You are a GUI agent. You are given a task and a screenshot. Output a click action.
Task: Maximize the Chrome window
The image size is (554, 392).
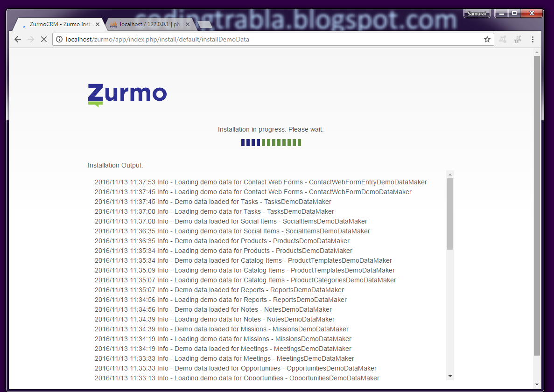pos(514,14)
